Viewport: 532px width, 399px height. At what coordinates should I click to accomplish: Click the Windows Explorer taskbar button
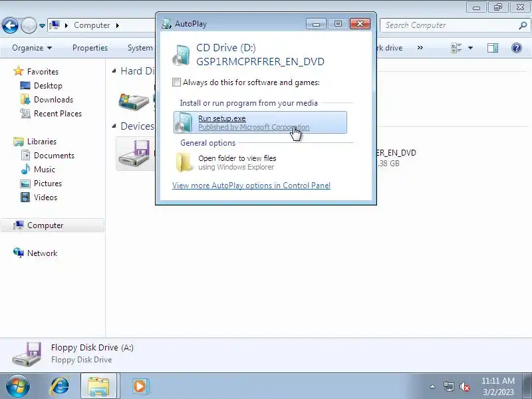[x=98, y=386]
